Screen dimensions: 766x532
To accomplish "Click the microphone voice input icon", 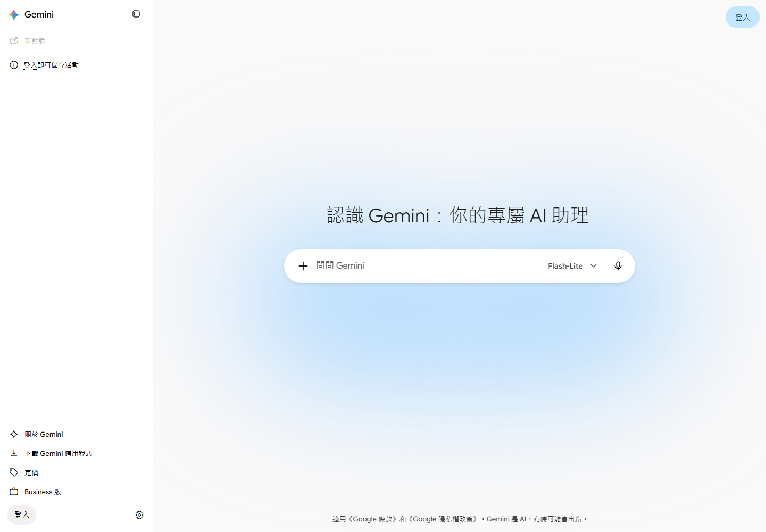I will pos(618,266).
